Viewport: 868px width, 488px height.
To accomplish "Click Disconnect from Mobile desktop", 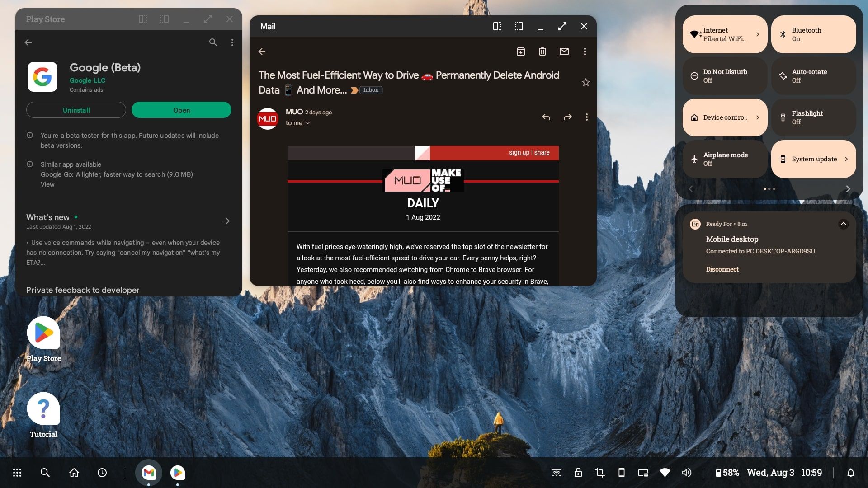I will click(x=722, y=269).
